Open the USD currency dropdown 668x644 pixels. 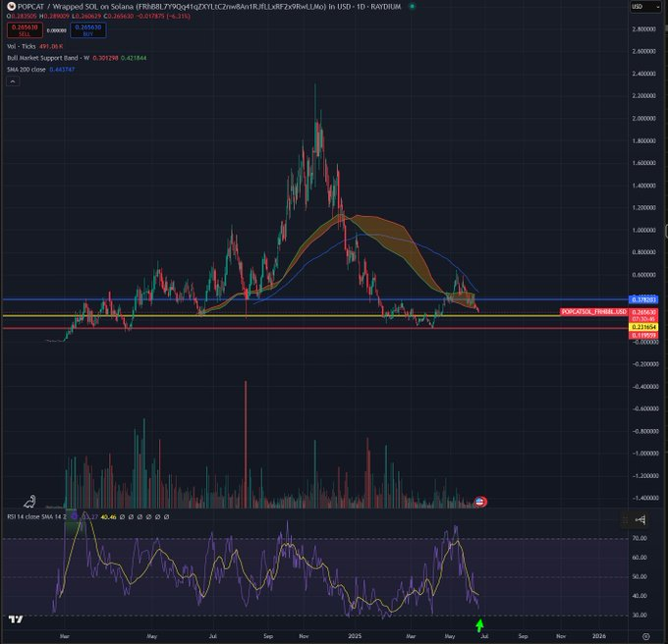click(x=645, y=7)
